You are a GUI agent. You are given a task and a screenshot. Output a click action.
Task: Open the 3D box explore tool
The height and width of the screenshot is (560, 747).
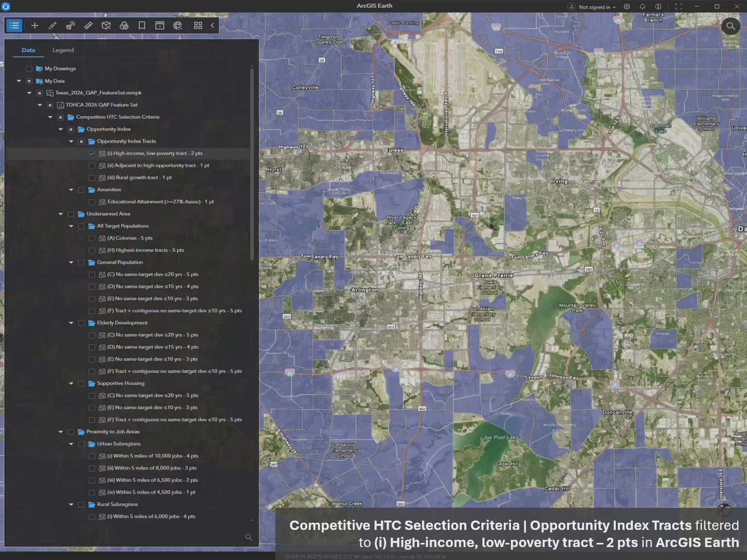point(106,25)
